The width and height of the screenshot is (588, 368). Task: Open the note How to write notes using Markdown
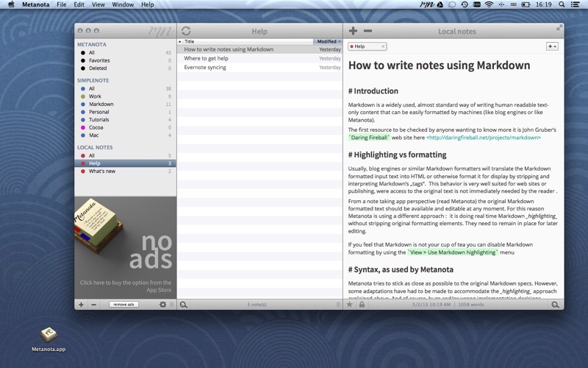point(259,49)
